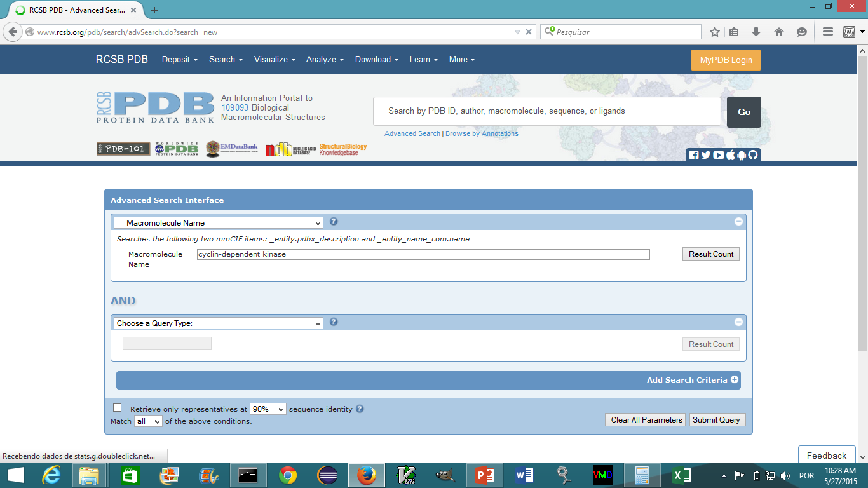Click the Android app icon
868x488 pixels.
742,155
